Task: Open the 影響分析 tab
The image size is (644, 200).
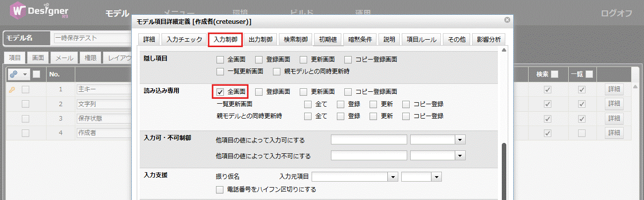Action: coord(488,39)
